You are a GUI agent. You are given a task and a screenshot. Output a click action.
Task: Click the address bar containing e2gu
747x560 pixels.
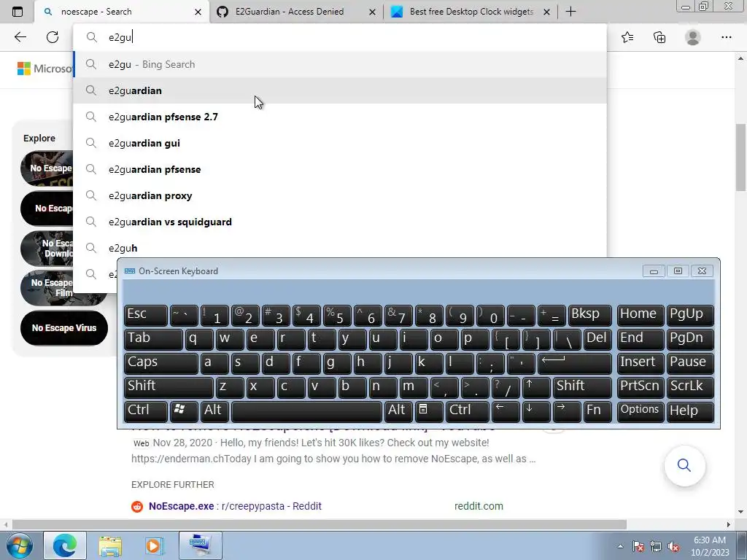(340, 37)
